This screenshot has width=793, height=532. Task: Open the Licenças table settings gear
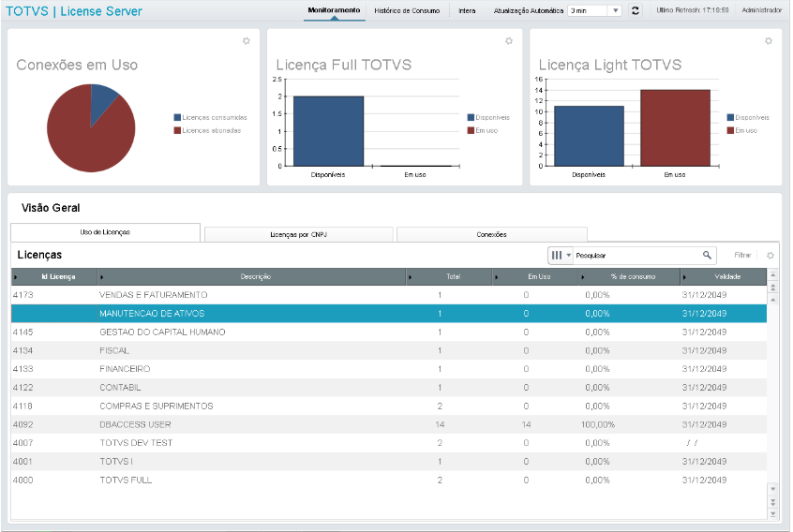771,256
